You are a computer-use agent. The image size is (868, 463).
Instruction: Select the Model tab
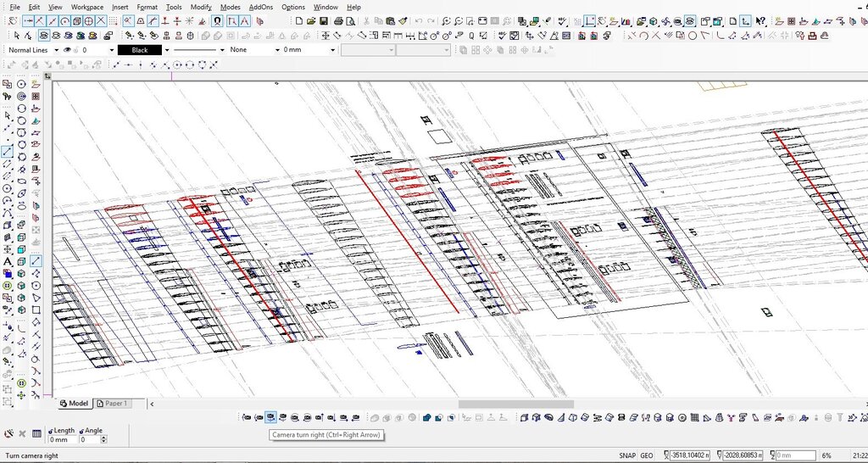[x=75, y=404]
